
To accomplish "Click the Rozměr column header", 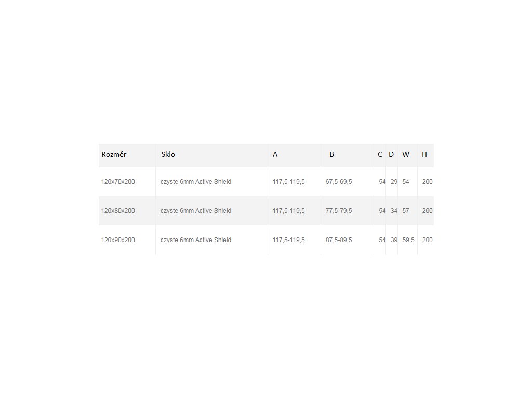I will tap(114, 154).
